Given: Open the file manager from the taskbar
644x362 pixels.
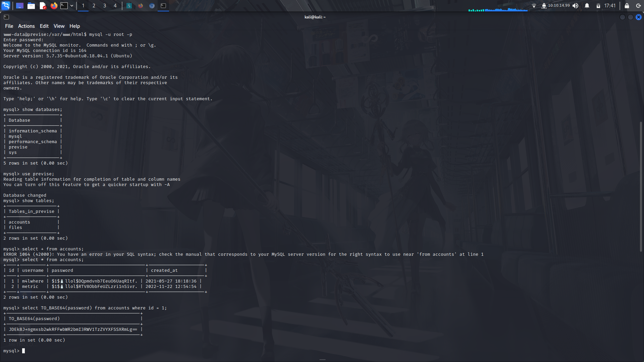Looking at the screenshot, I should pos(31,6).
